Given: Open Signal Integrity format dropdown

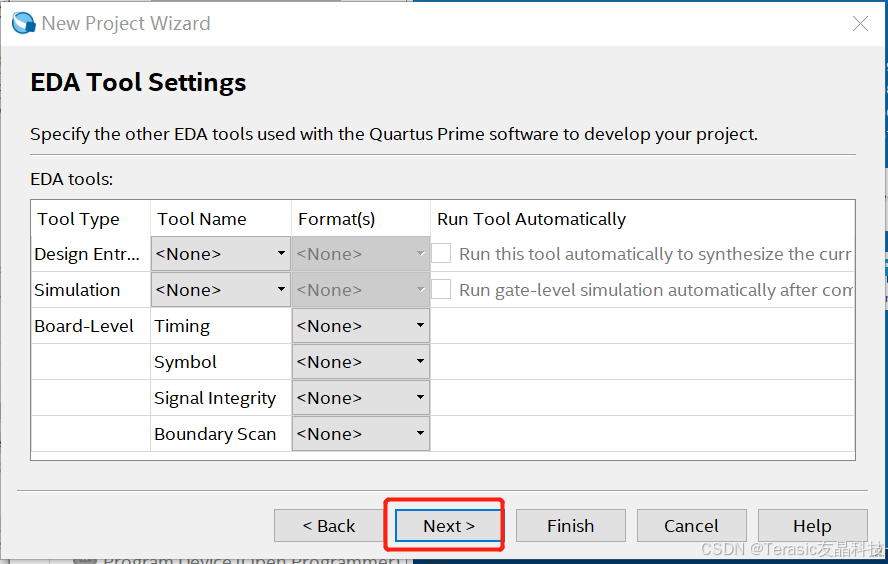Looking at the screenshot, I should (x=361, y=398).
